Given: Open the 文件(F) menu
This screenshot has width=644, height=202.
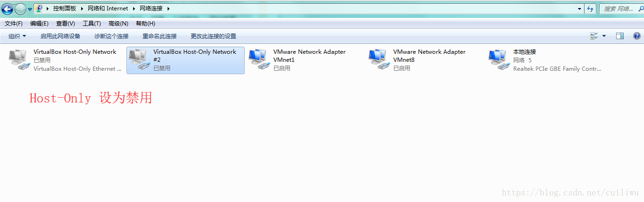Looking at the screenshot, I should click(x=14, y=24).
